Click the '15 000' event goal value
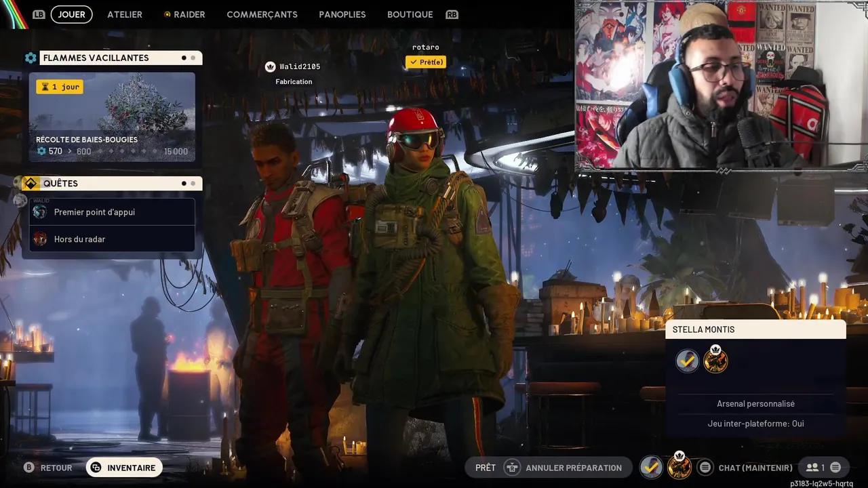868x488 pixels. coord(176,151)
